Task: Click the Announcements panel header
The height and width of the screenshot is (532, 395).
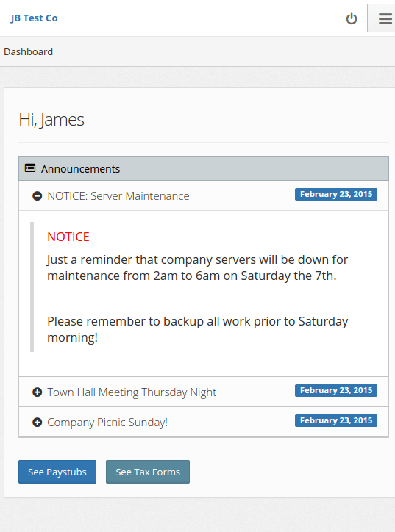Action: tap(204, 168)
